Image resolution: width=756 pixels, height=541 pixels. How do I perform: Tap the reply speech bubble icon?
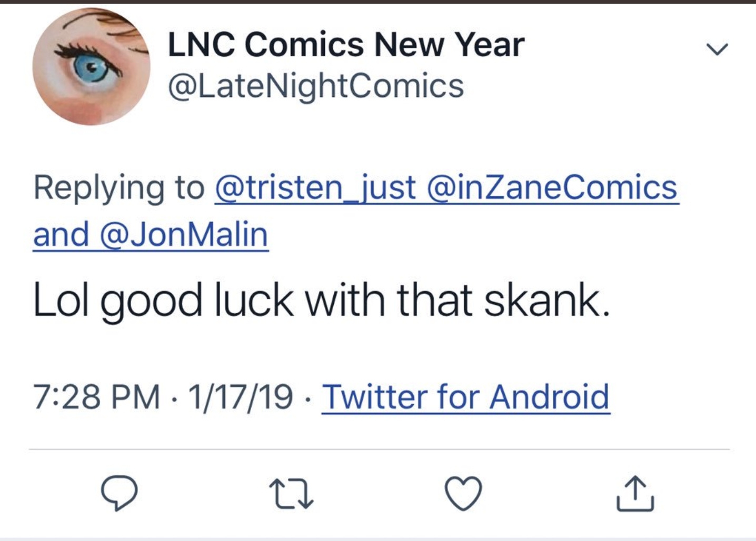120,494
